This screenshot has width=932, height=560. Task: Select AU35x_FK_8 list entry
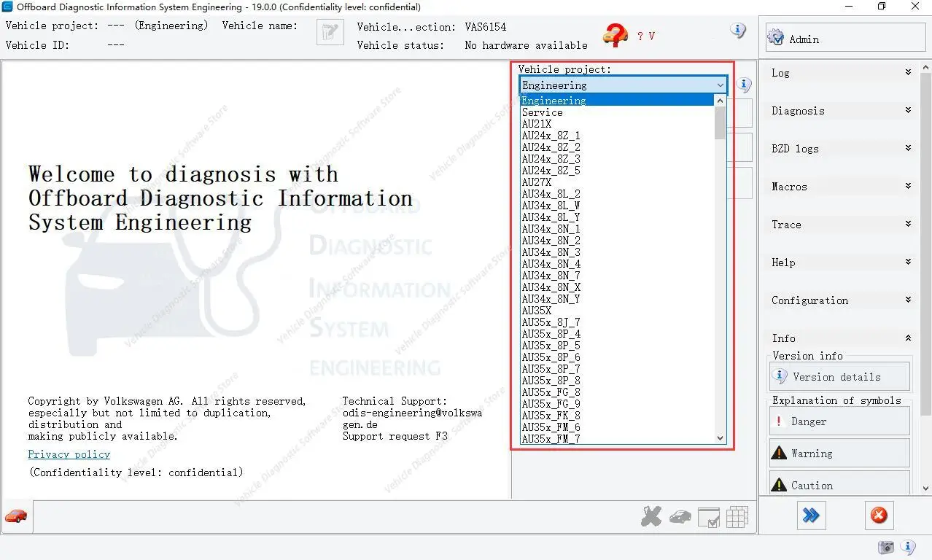point(617,416)
